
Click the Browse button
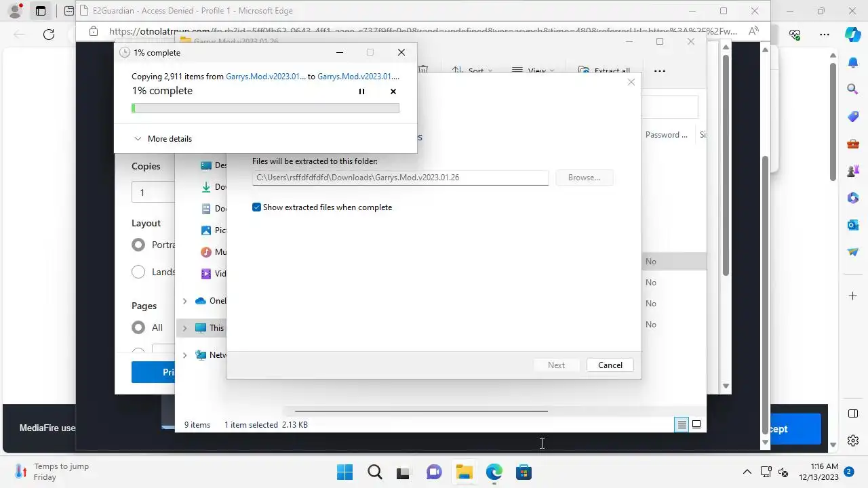click(584, 178)
